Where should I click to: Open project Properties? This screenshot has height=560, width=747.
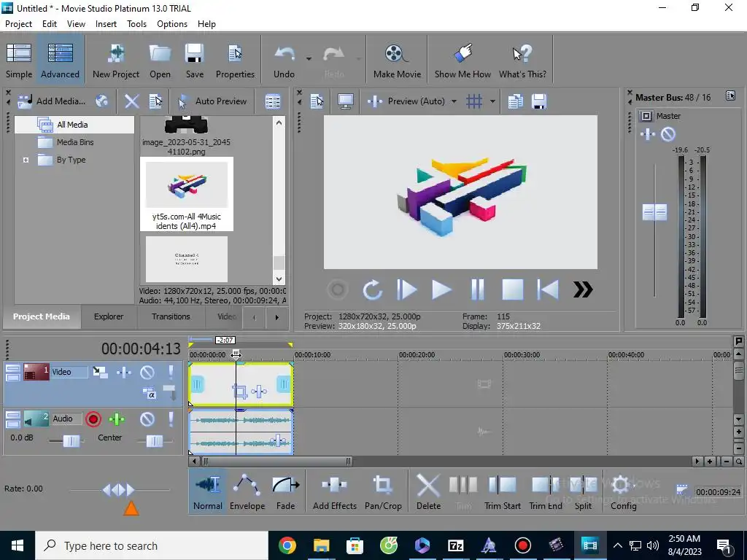[235, 61]
